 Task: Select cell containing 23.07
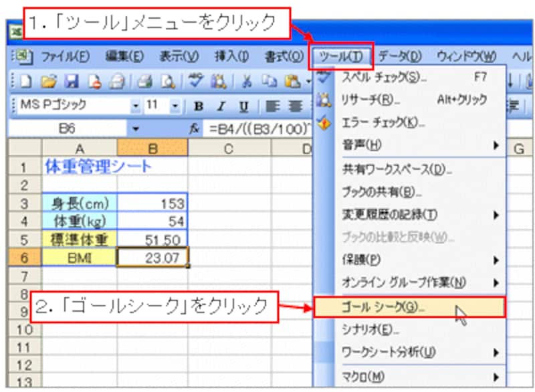point(152,258)
